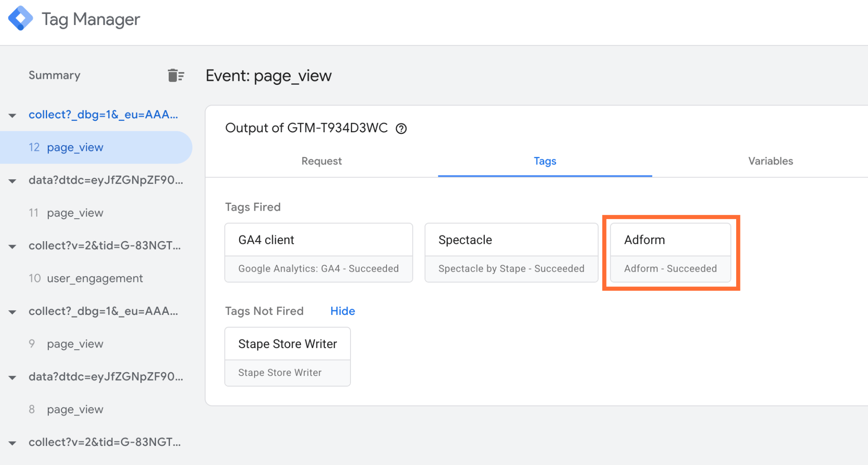Click the Tag Manager logo icon

point(20,19)
